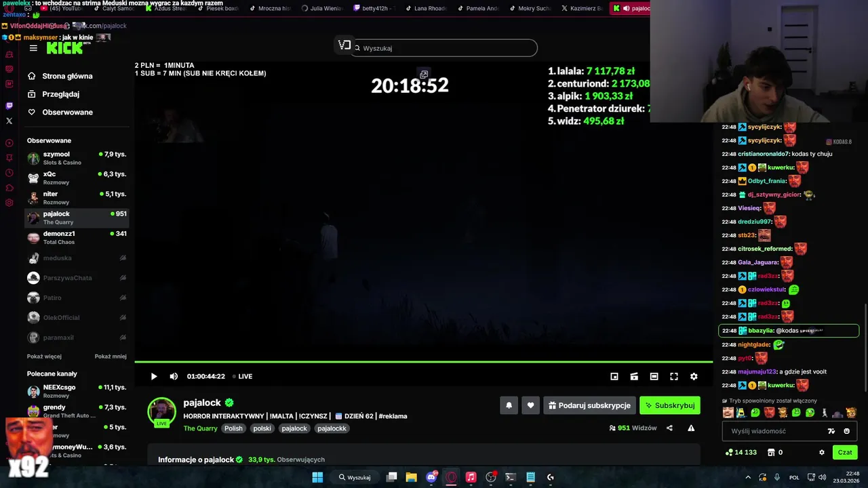Send message with the Czat button
Viewport: 868px width, 488px height.
(845, 452)
